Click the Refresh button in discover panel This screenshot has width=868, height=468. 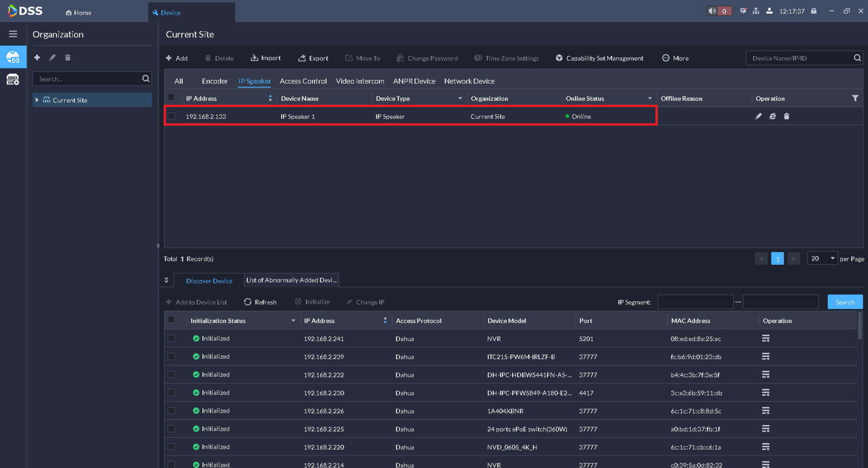(x=260, y=302)
